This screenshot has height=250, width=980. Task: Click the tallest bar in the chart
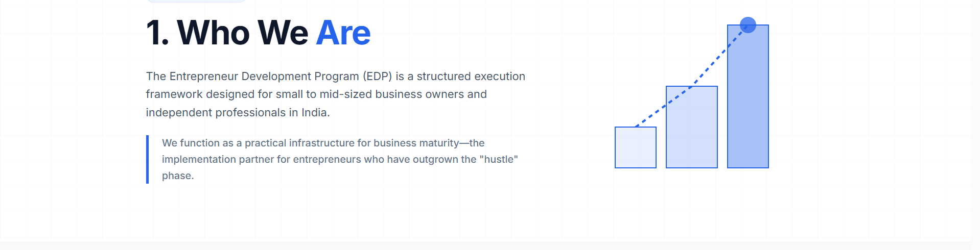click(x=748, y=102)
